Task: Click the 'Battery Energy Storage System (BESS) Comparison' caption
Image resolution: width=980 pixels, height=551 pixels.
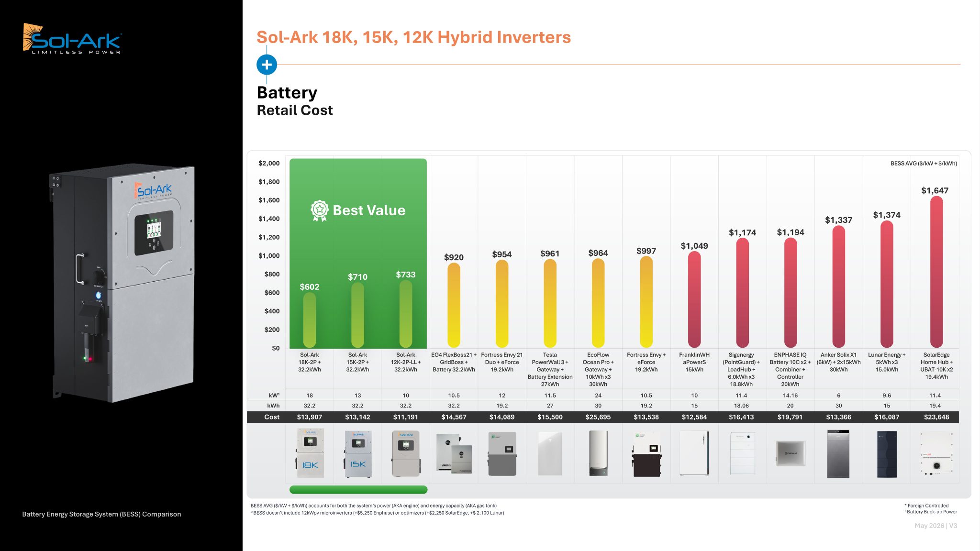Action: pyautogui.click(x=101, y=514)
